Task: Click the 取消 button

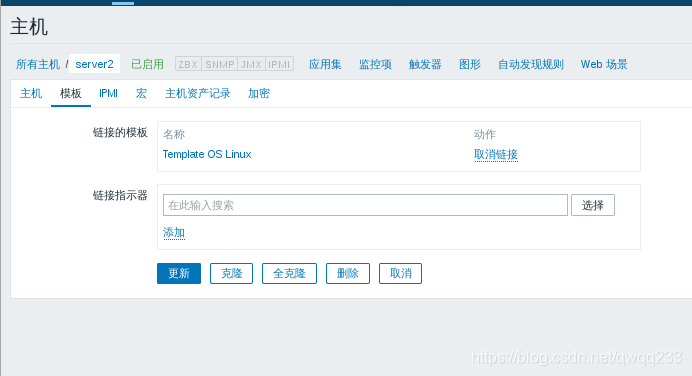Action: [400, 274]
